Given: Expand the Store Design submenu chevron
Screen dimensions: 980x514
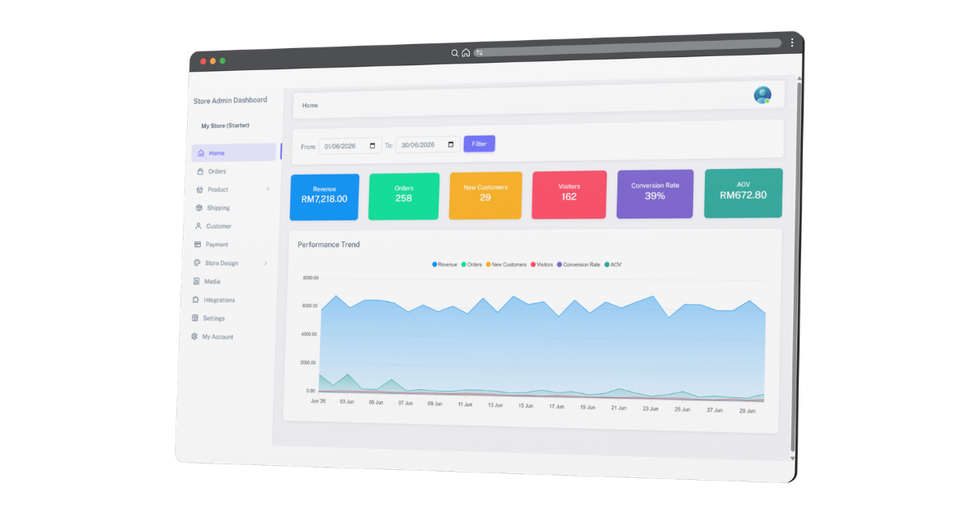Looking at the screenshot, I should [265, 263].
